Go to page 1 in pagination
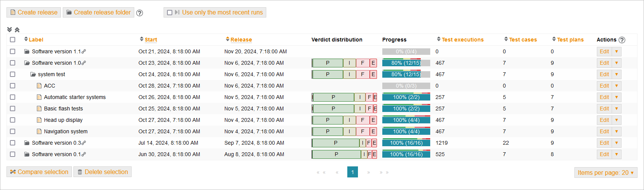The height and width of the screenshot is (190, 644). pos(352,172)
